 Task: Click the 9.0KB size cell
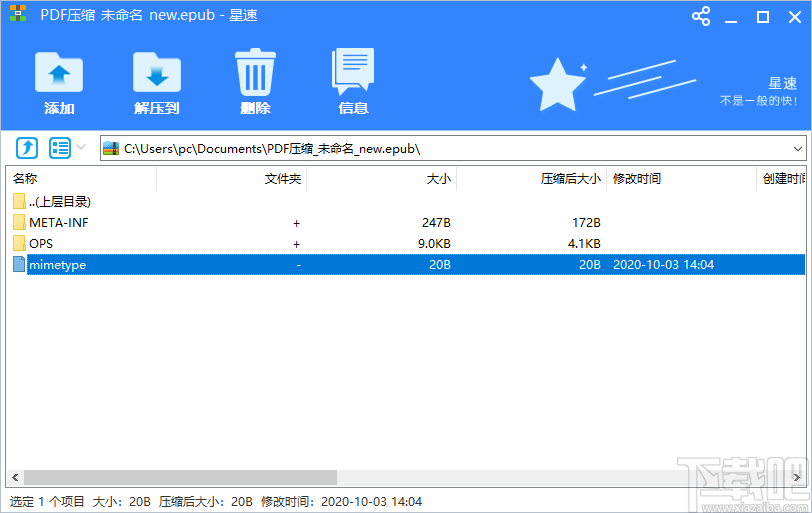(x=434, y=243)
